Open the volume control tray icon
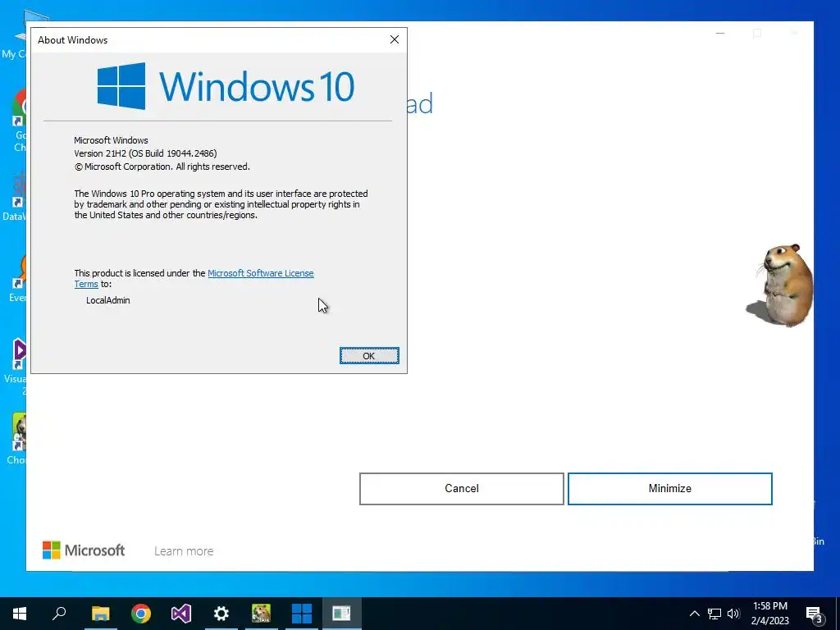 (x=733, y=614)
